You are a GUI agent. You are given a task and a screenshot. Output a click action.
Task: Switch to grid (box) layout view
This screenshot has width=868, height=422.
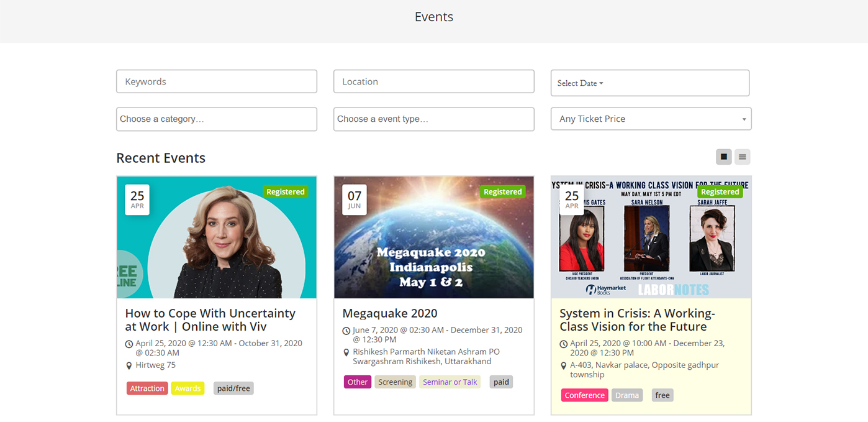coord(723,157)
